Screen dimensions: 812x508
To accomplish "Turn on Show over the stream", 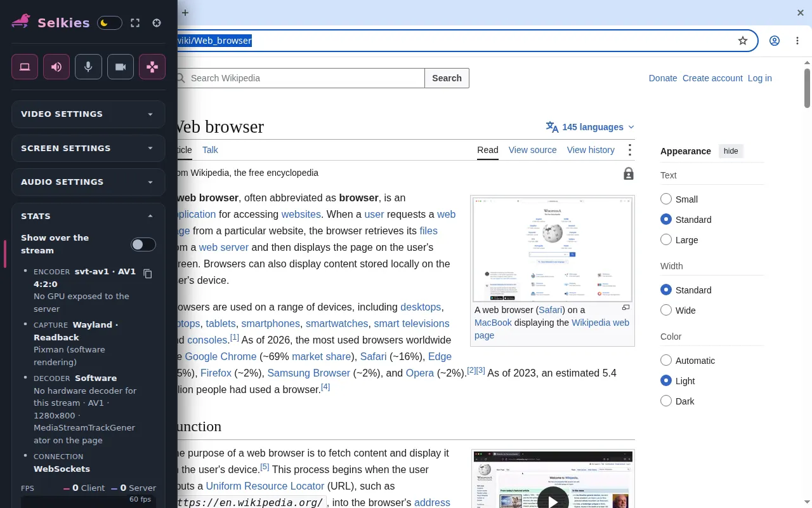I will [143, 244].
